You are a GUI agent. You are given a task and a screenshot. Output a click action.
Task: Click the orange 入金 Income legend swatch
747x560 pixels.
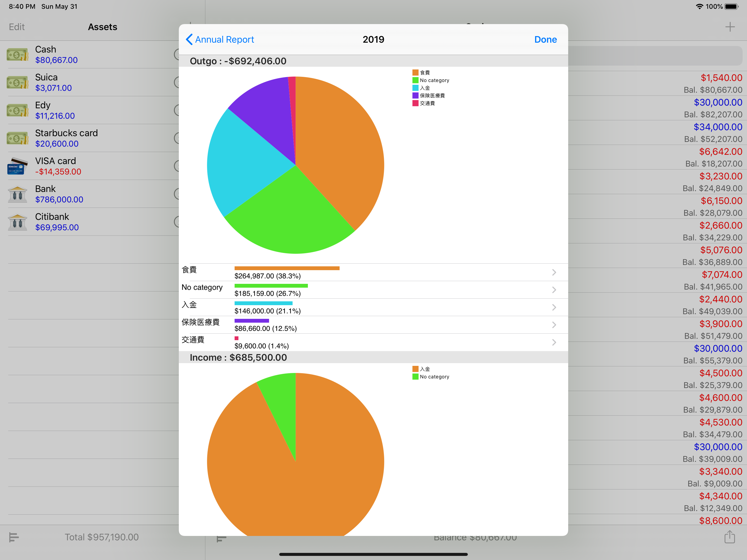coord(415,369)
